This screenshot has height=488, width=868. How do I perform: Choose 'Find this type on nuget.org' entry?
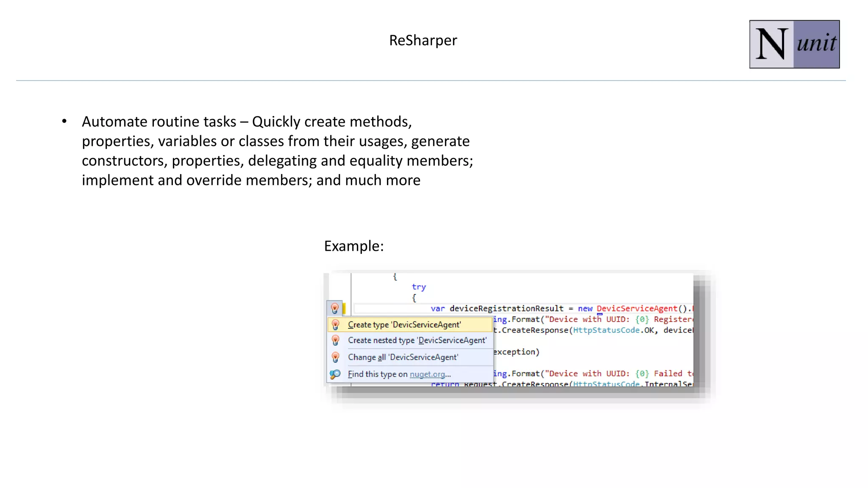pos(410,374)
